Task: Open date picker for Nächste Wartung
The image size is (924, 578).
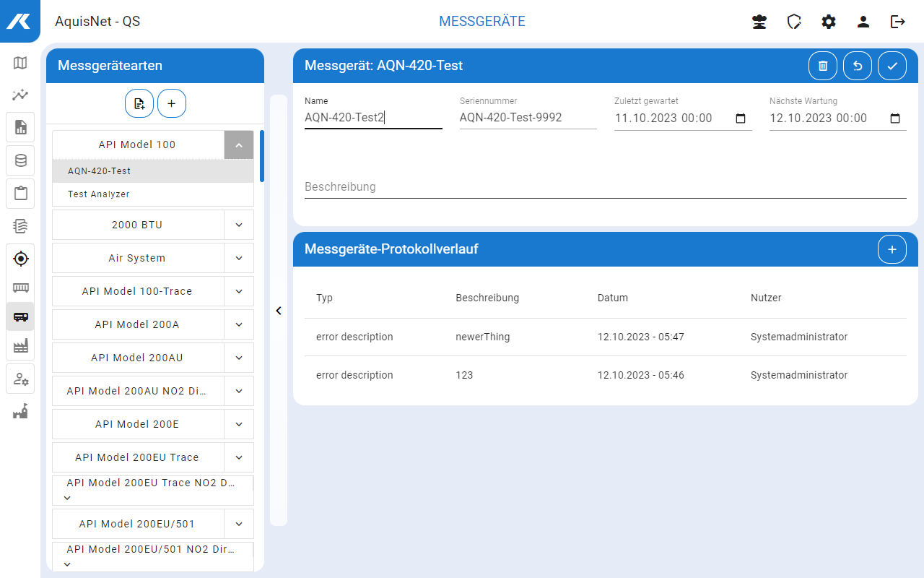Action: click(x=895, y=118)
